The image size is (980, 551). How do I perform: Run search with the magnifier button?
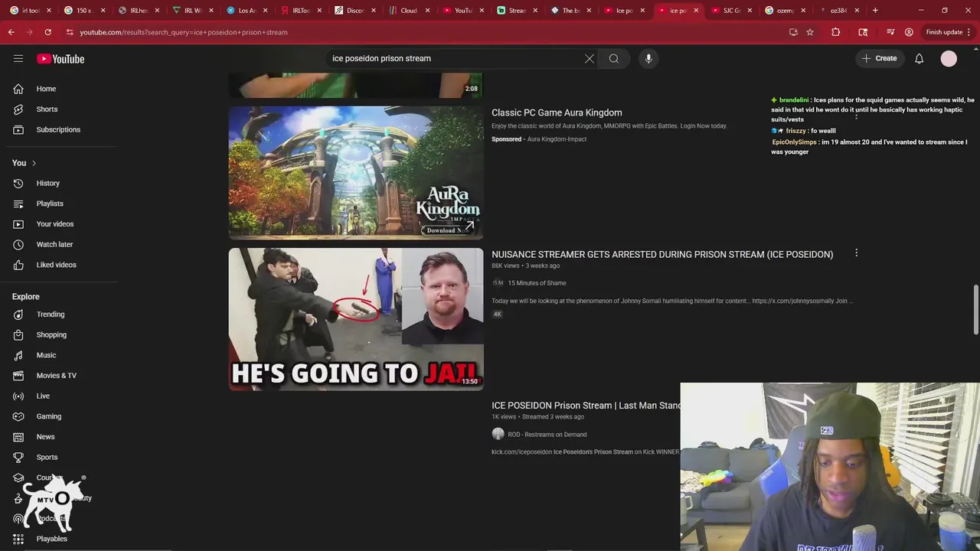point(614,58)
